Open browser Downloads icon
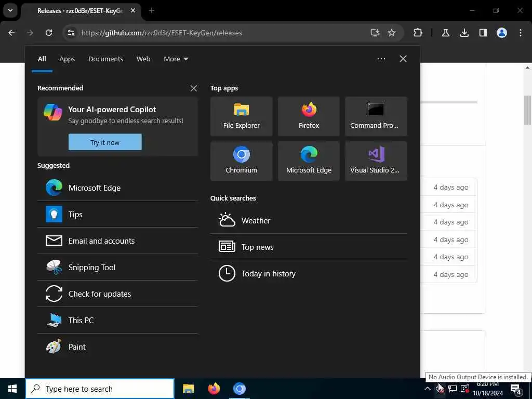The image size is (532, 399). click(464, 33)
